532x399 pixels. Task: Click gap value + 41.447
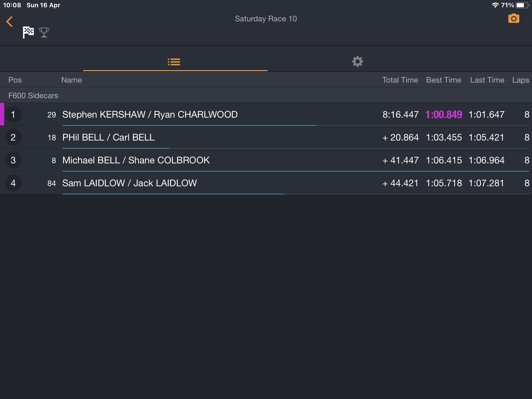tap(401, 160)
